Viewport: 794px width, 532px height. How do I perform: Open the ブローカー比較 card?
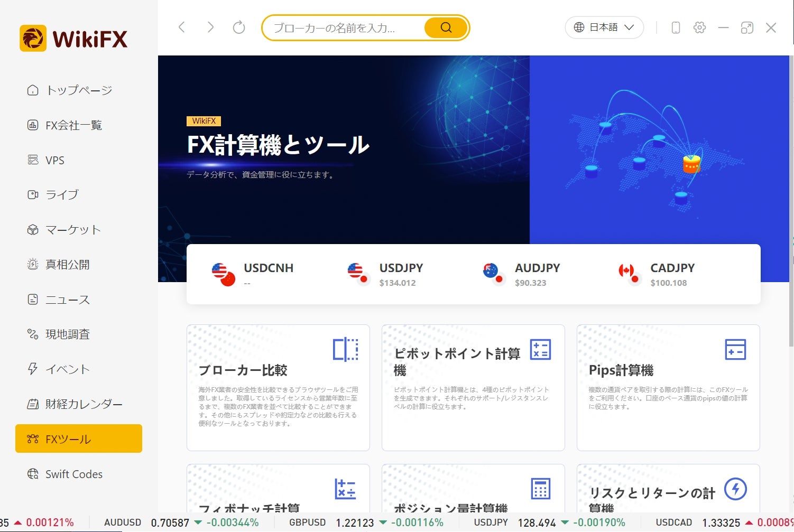[x=278, y=388]
